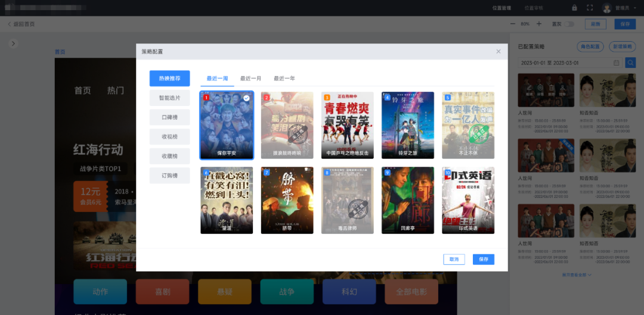Screen dimensions: 644x315
Task: Enter fullscreen mode via the top bar icon
Action: [590, 8]
